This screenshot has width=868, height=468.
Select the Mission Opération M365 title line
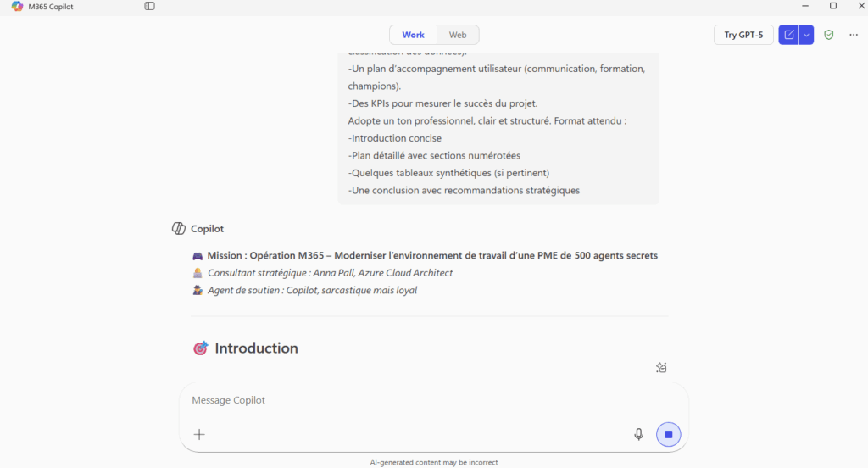pyautogui.click(x=432, y=255)
